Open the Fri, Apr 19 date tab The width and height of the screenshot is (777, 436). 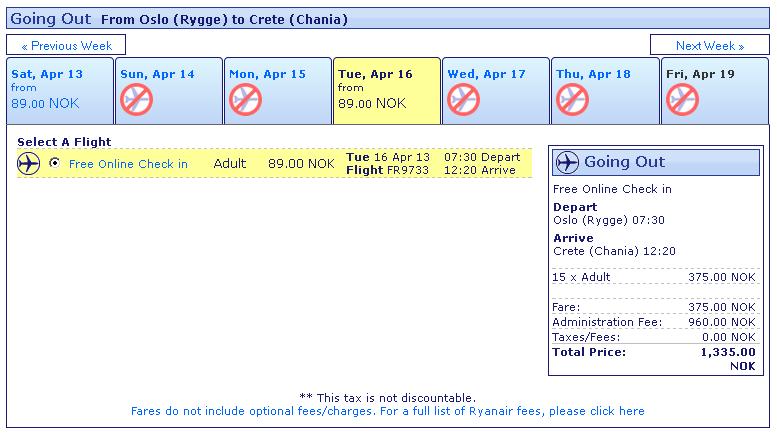[x=715, y=91]
